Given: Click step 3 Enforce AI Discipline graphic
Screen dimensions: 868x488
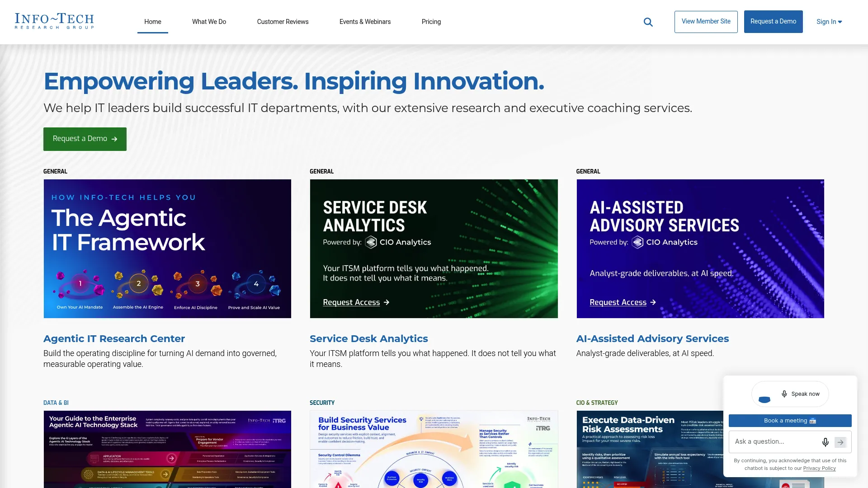Looking at the screenshot, I should tap(196, 290).
